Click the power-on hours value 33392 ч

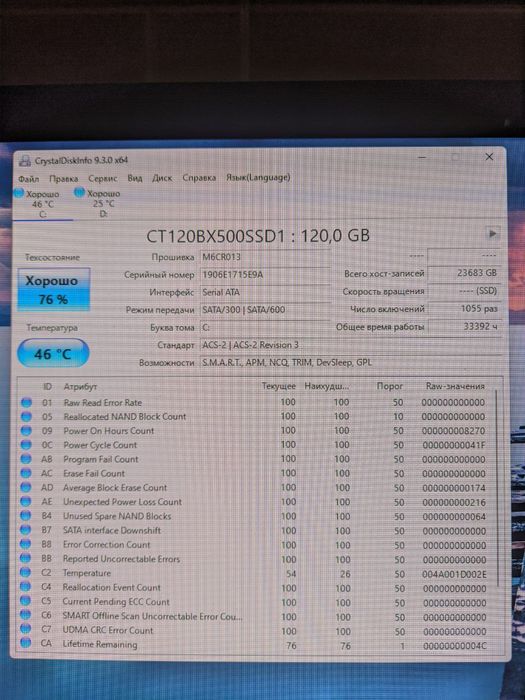(464, 326)
